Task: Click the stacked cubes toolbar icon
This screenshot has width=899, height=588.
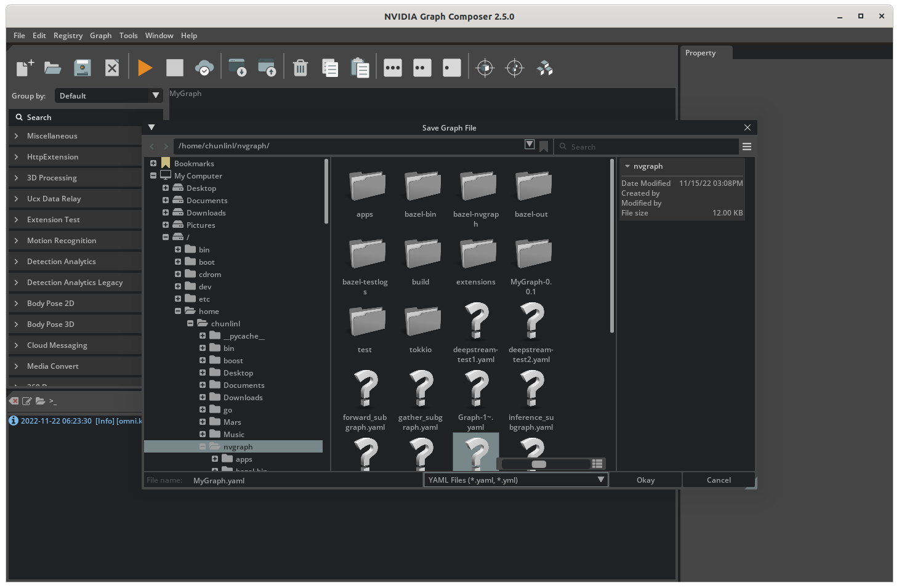Action: pyautogui.click(x=544, y=68)
